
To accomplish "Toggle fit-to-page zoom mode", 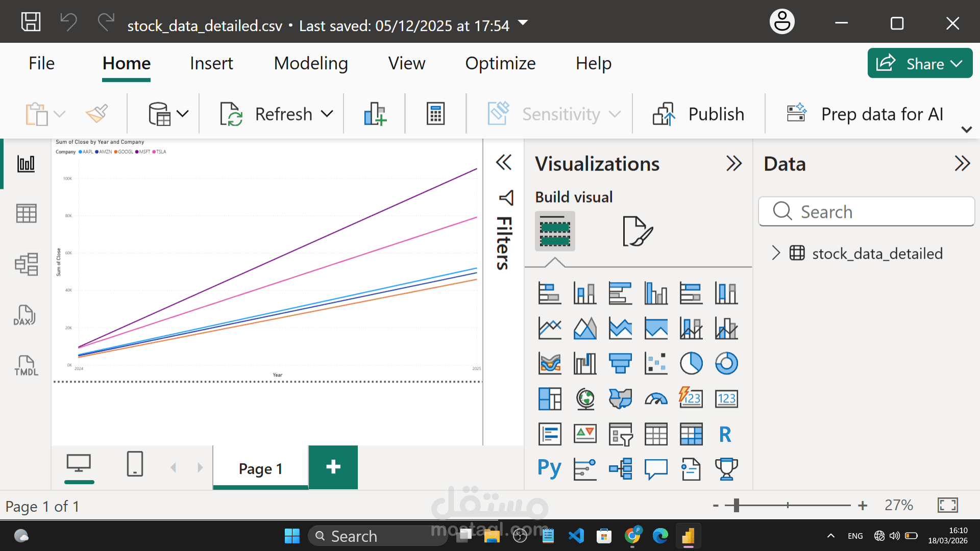I will (947, 505).
